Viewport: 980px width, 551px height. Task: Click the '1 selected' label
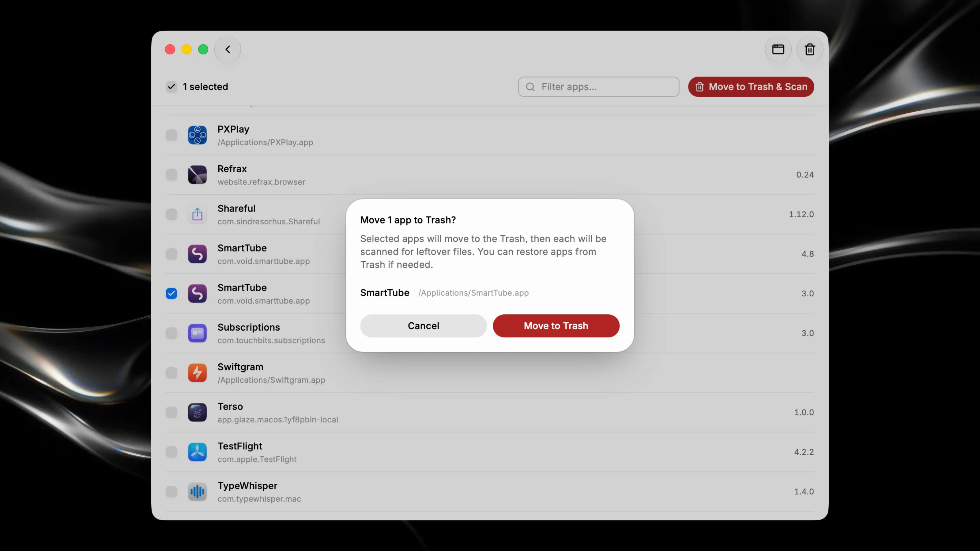click(x=205, y=87)
